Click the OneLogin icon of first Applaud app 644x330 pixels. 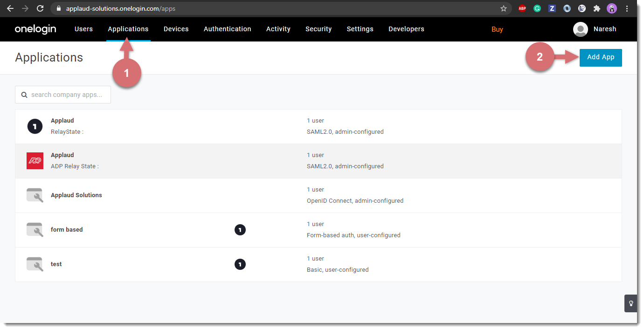(x=35, y=126)
